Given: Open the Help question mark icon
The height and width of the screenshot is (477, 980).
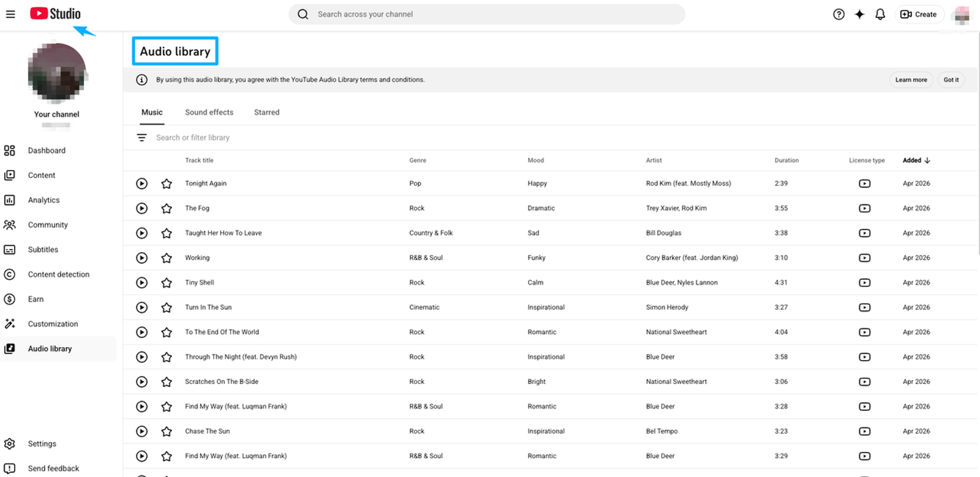Looking at the screenshot, I should (x=839, y=14).
